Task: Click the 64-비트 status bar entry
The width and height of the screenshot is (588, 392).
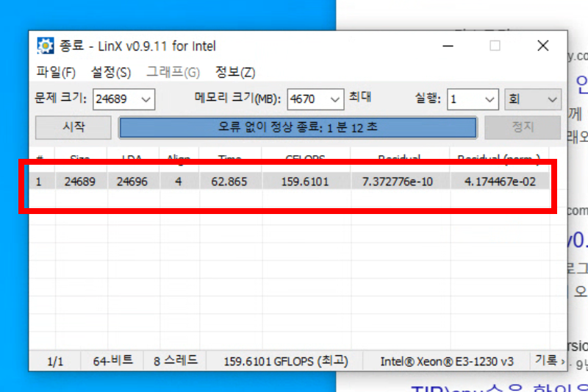Action: [112, 361]
